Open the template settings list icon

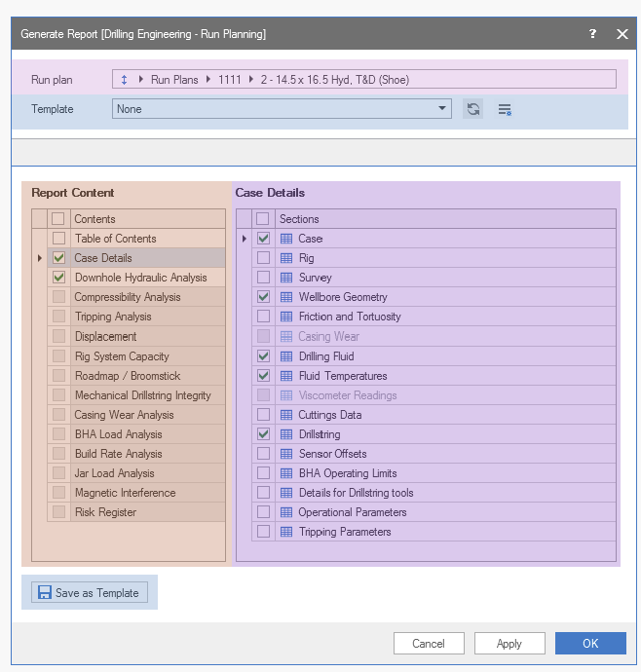[x=505, y=109]
